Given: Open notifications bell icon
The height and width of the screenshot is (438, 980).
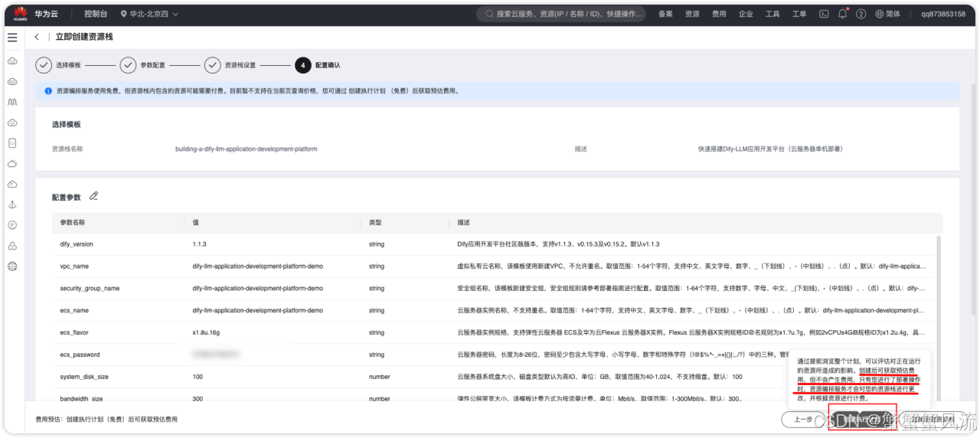Looking at the screenshot, I should click(843, 14).
